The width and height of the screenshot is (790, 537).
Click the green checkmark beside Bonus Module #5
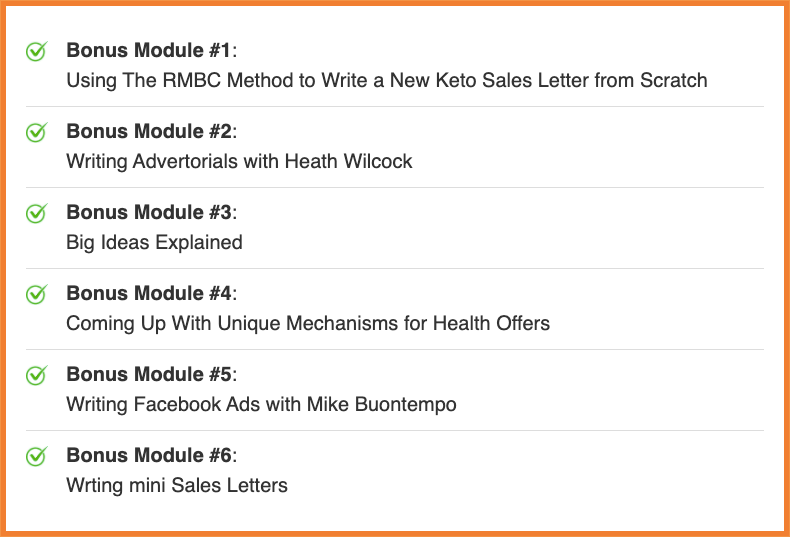tap(36, 375)
